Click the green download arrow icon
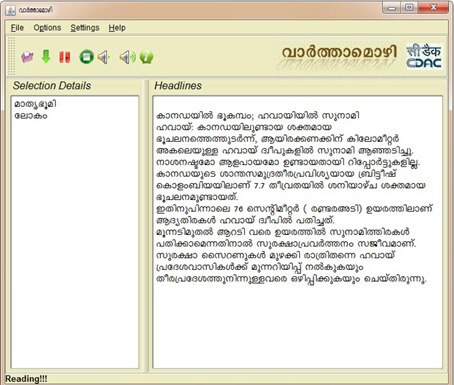Viewport: 454px width, 385px height. pyautogui.click(x=46, y=57)
